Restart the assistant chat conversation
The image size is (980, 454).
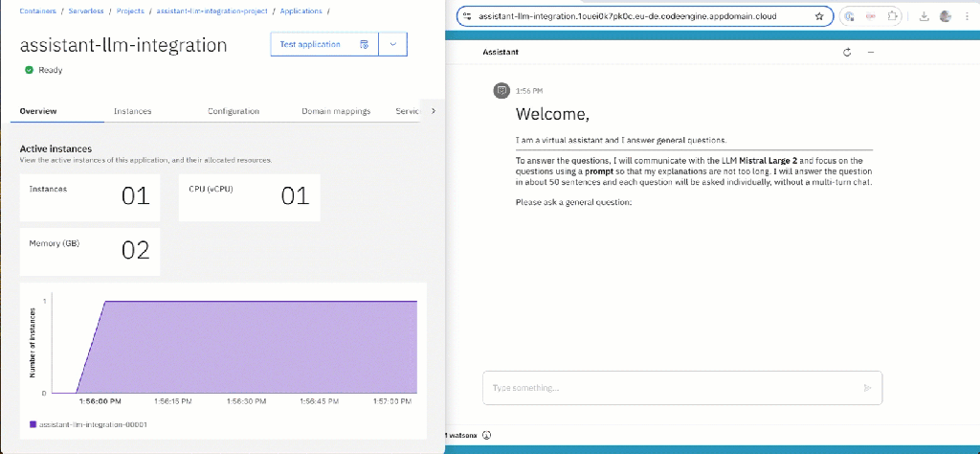pyautogui.click(x=847, y=52)
